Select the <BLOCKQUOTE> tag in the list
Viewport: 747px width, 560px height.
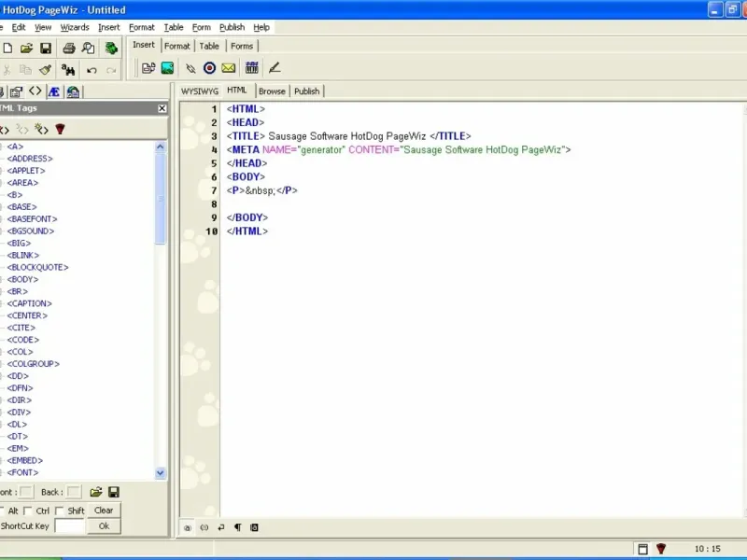[37, 267]
